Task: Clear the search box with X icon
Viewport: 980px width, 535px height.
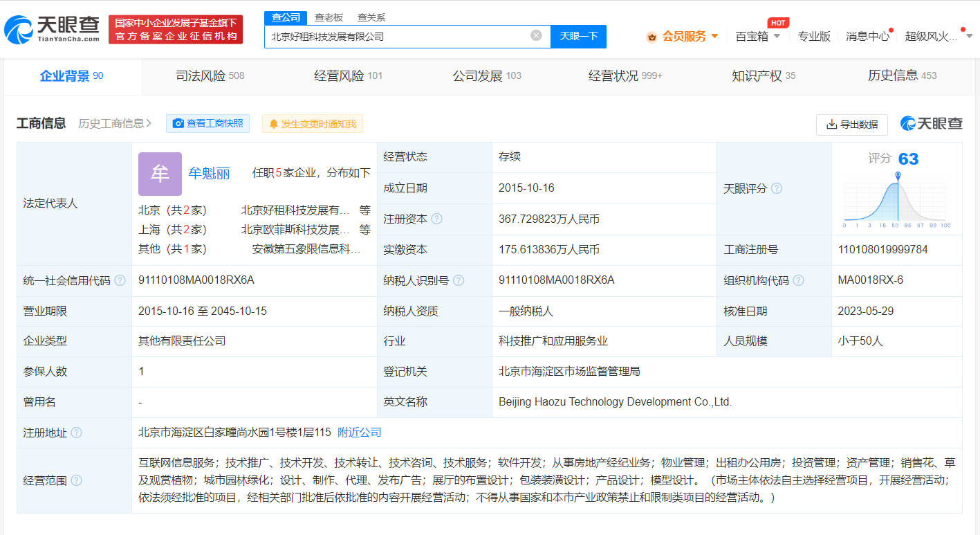Action: click(536, 35)
